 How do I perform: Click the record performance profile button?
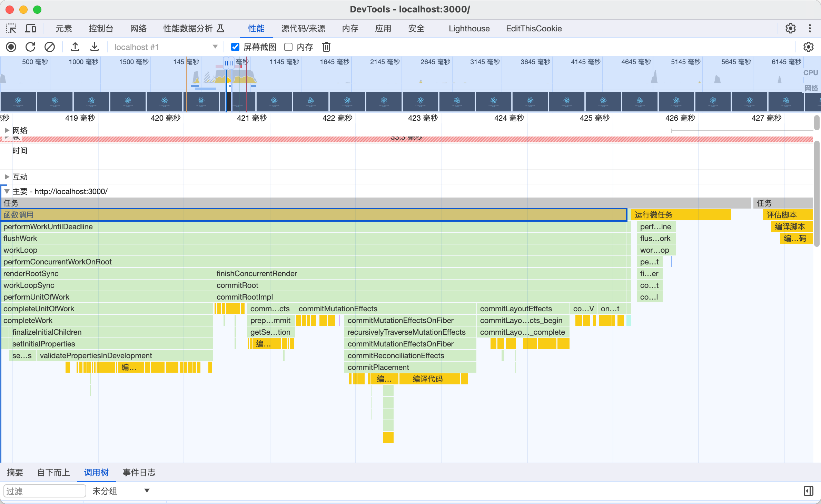click(x=11, y=47)
